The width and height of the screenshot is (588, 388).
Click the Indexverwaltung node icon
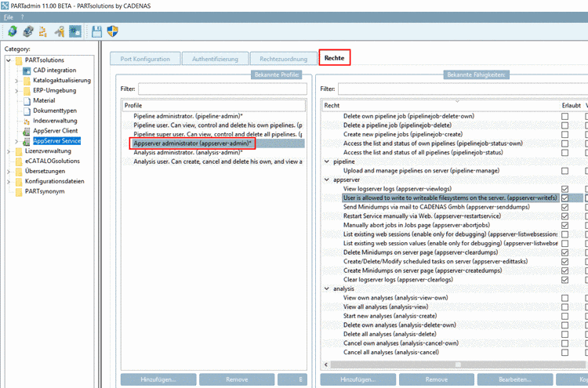[27, 121]
